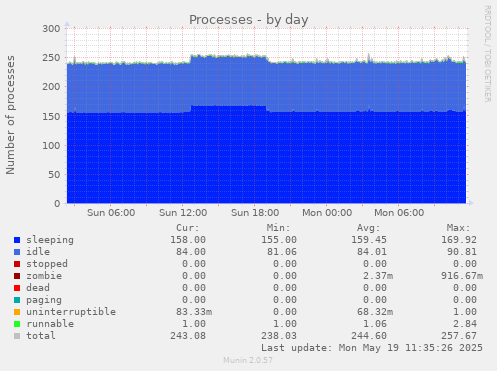This screenshot has width=497, height=371.
Task: Click uninterruptible current value 83.33m
Action: click(x=194, y=312)
